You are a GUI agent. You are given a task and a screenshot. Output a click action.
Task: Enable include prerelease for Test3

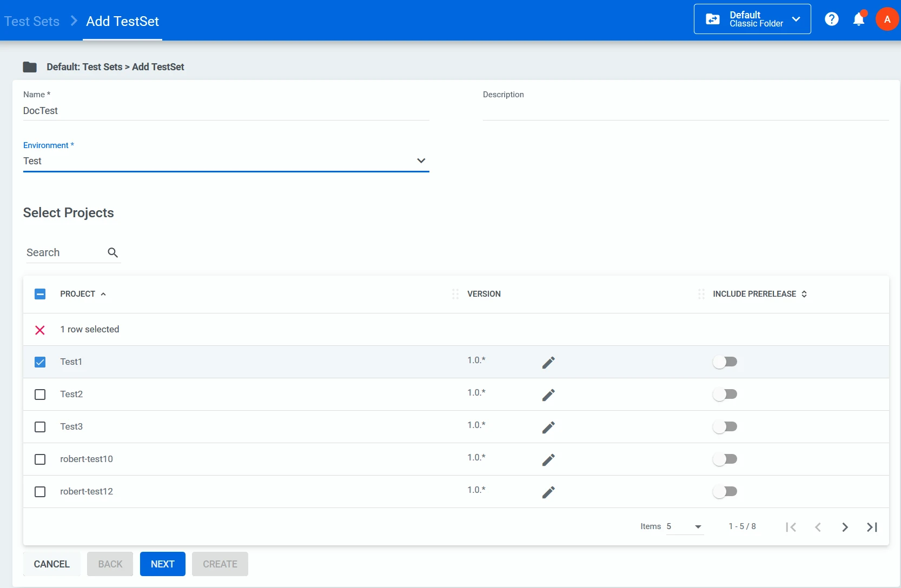click(725, 426)
